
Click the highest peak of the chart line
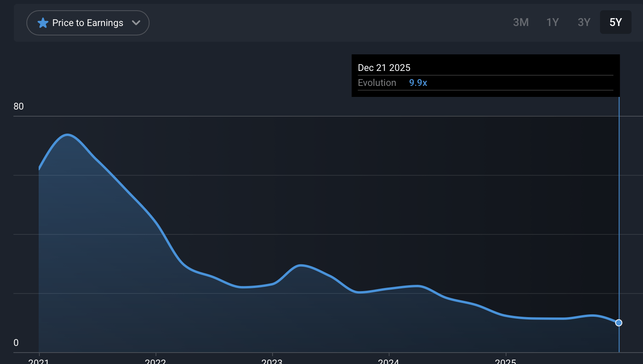pos(68,135)
